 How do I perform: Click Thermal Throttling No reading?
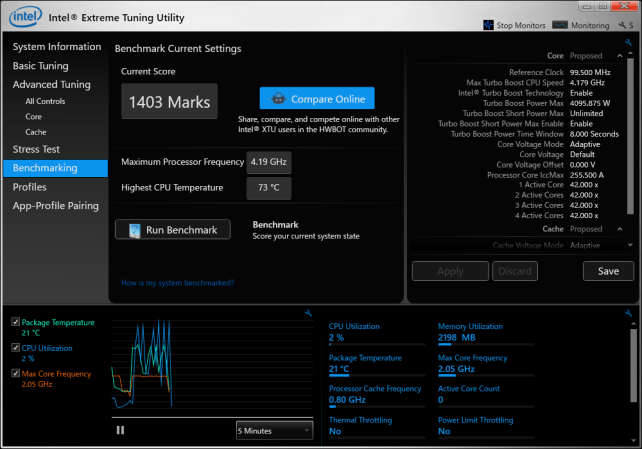335,431
